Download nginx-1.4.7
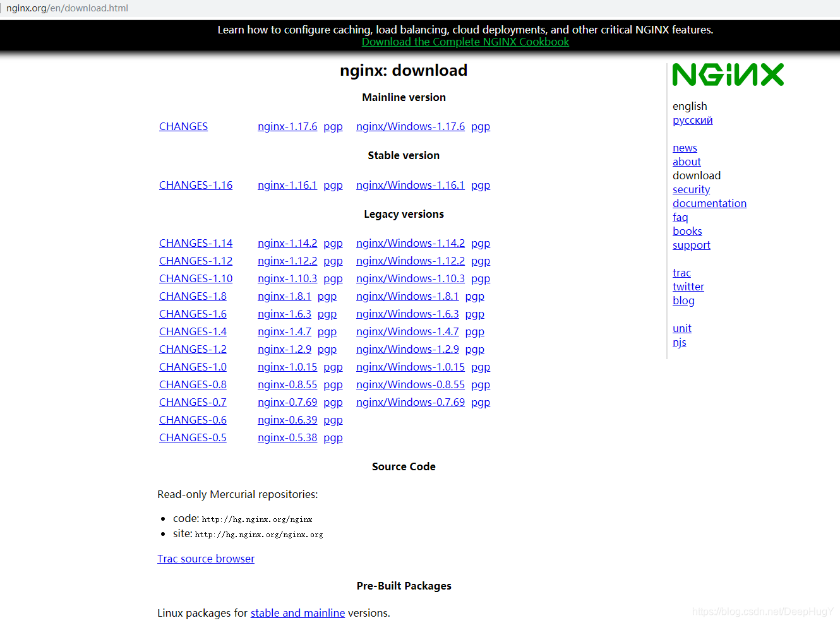The image size is (840, 623). 284,331
